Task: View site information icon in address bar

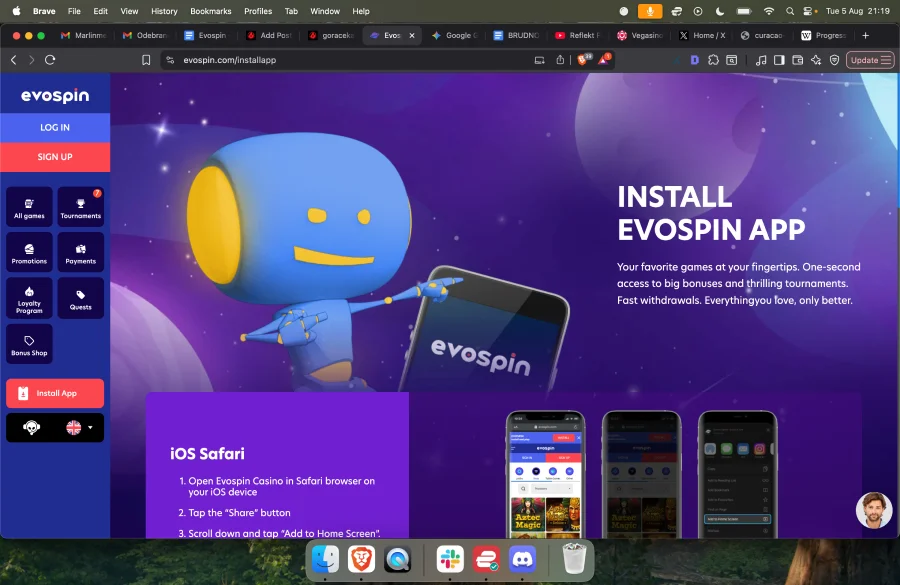Action: click(x=170, y=60)
